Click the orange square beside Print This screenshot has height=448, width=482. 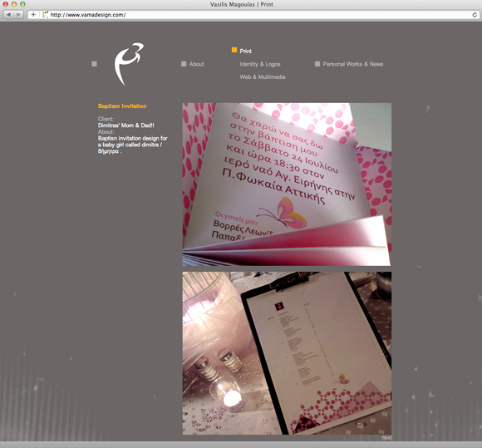(x=234, y=50)
